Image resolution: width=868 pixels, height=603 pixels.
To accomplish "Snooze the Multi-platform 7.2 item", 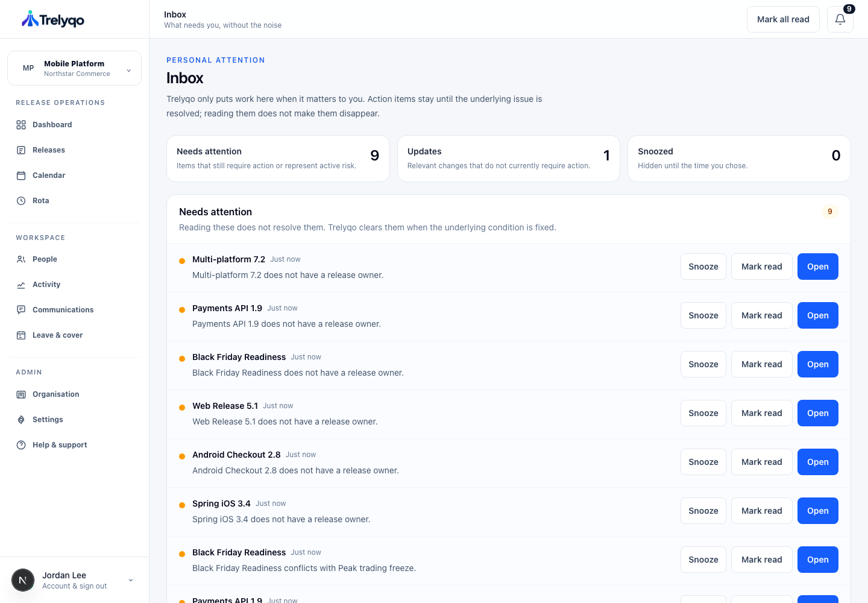I will (x=703, y=267).
